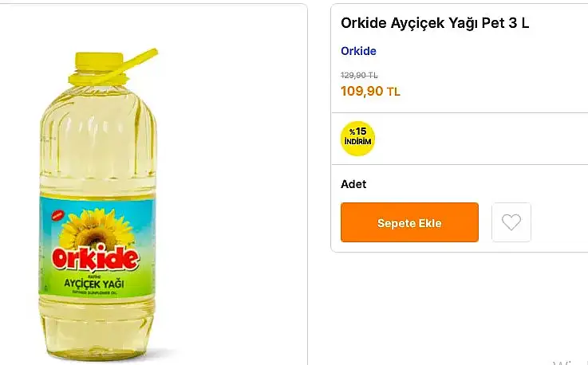Click the TL currency text beside 109,90
This screenshot has width=588, height=365.
coord(393,92)
